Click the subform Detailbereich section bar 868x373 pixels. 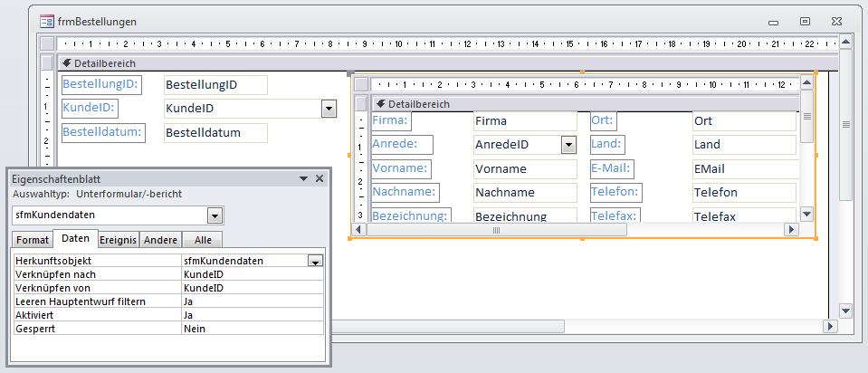(x=579, y=104)
